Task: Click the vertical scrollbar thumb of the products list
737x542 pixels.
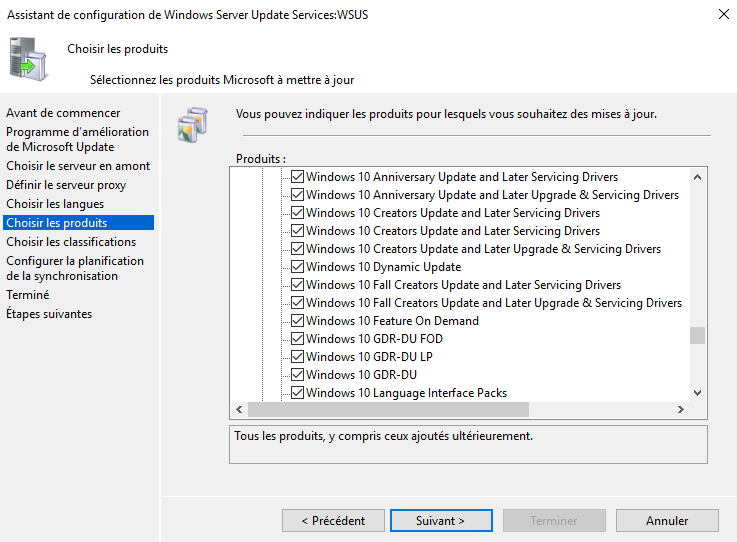Action: tap(698, 336)
